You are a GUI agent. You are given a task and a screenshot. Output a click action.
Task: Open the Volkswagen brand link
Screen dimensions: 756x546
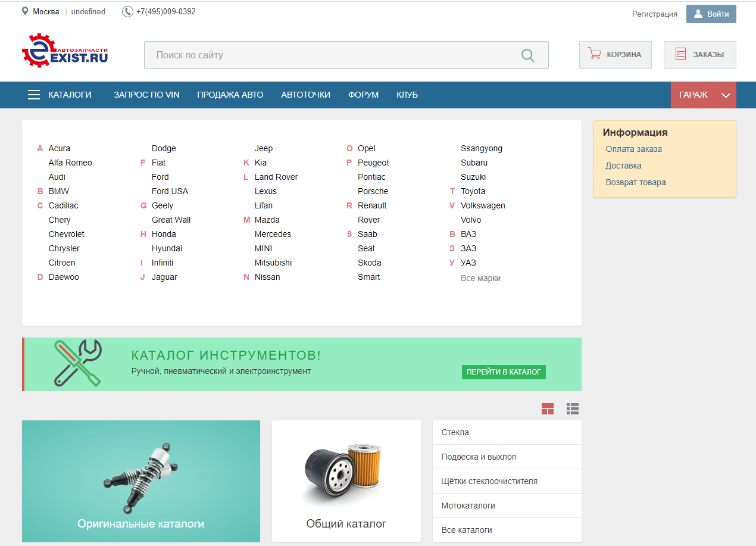[483, 205]
